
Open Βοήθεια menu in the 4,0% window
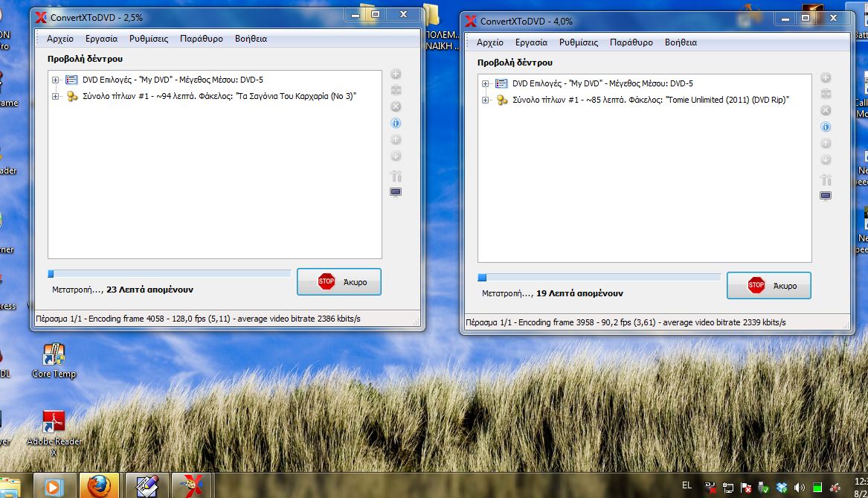click(x=681, y=42)
